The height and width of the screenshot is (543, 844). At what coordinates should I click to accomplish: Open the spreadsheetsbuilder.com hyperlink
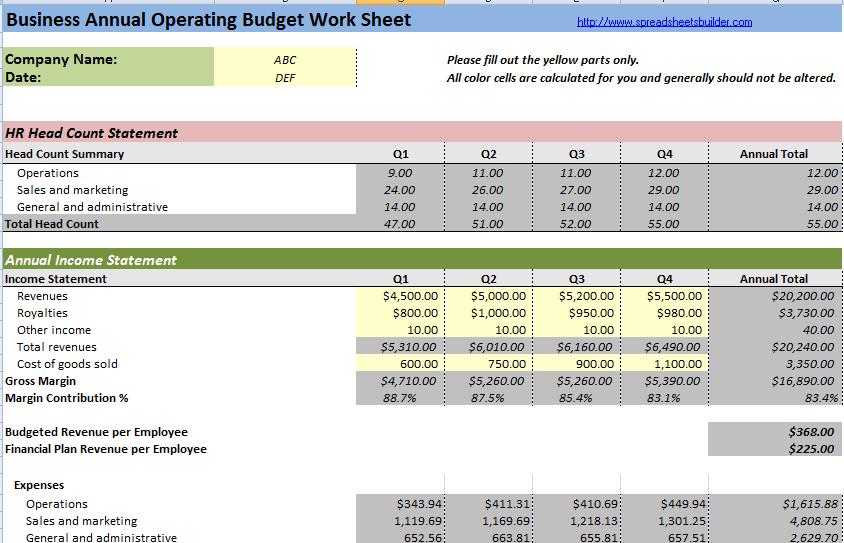coord(664,22)
